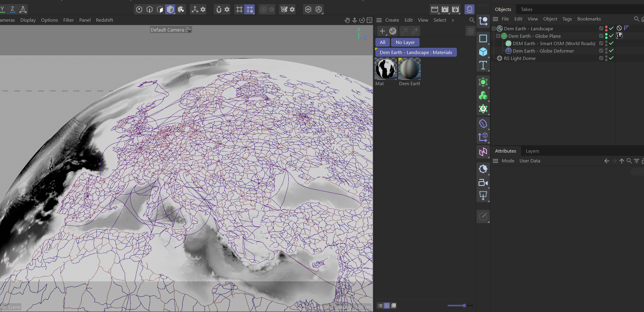Toggle visibility dots for Dem Earth - Globe Plane
Viewport: 644px width, 312px height.
click(606, 36)
